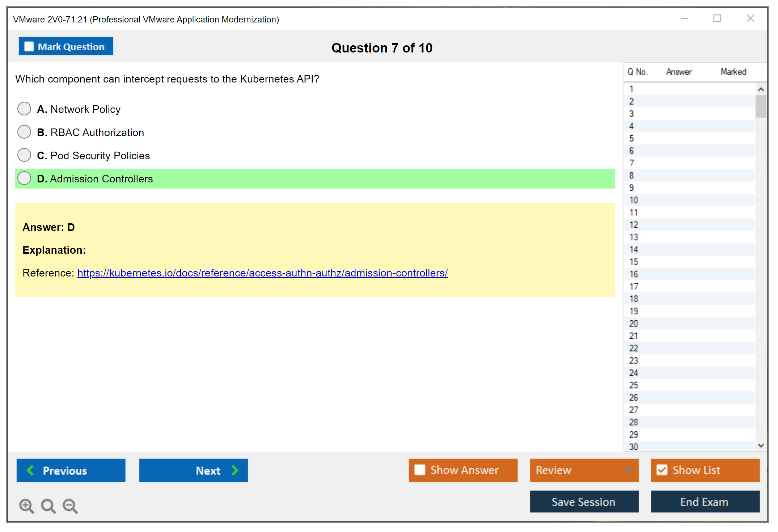Select option D Admission Controllers
This screenshot has width=778, height=532.
coord(24,178)
